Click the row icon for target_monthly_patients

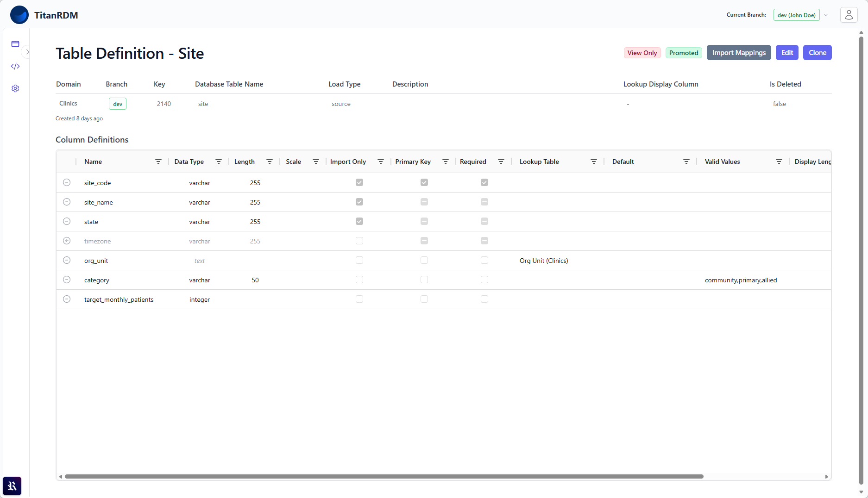67,299
